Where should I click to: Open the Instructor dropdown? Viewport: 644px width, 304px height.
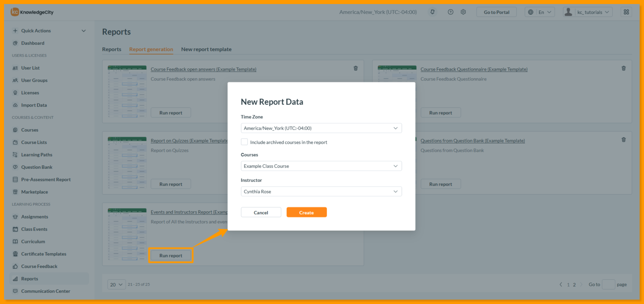[x=321, y=191]
